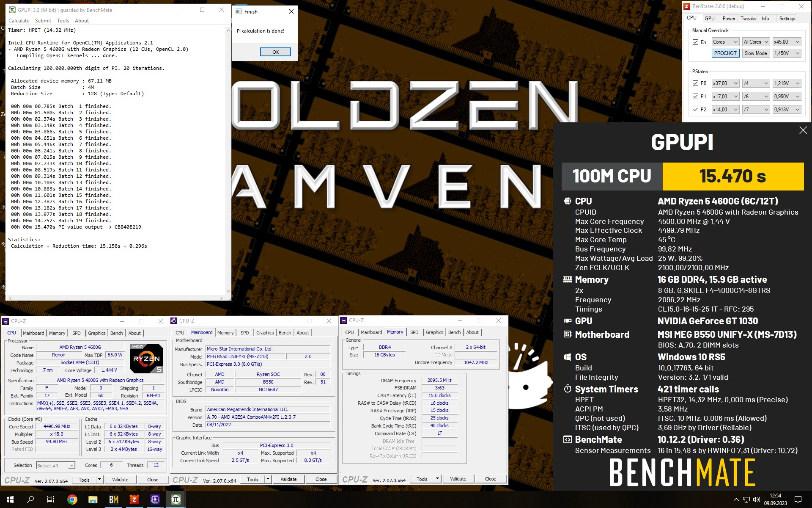
Task: Open File Explorer from taskbar
Action: pos(93,500)
